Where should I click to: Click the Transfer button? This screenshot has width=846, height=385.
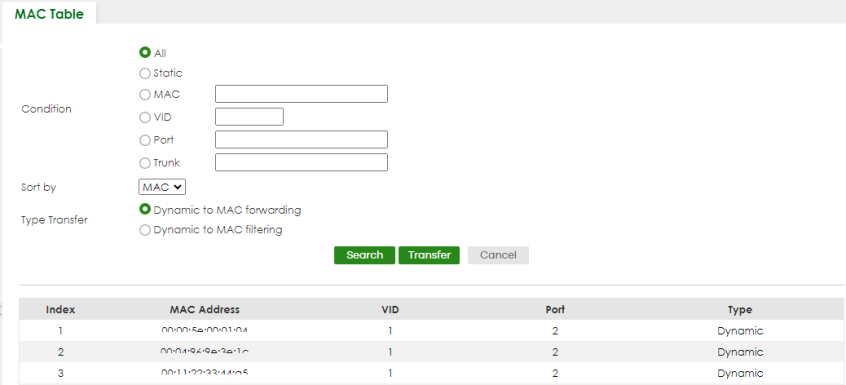[429, 255]
